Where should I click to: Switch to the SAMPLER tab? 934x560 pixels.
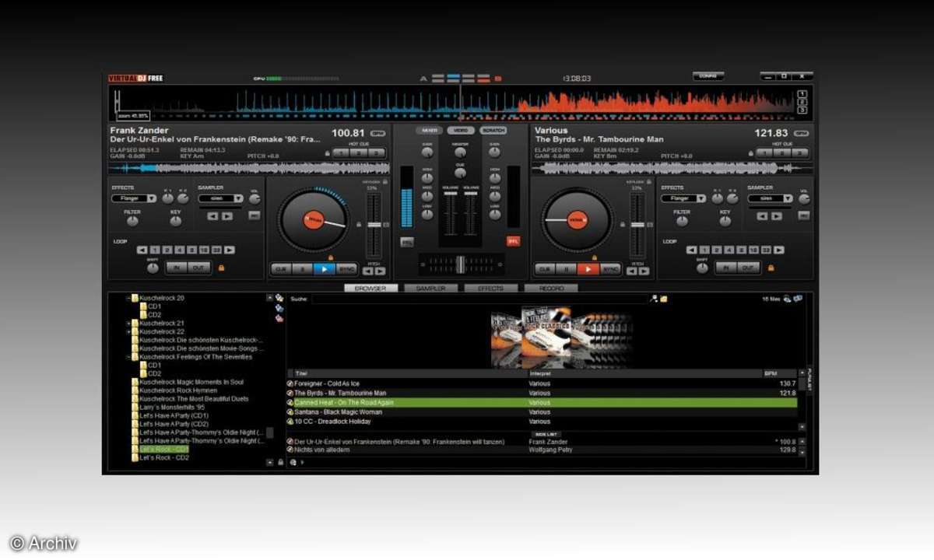430,288
